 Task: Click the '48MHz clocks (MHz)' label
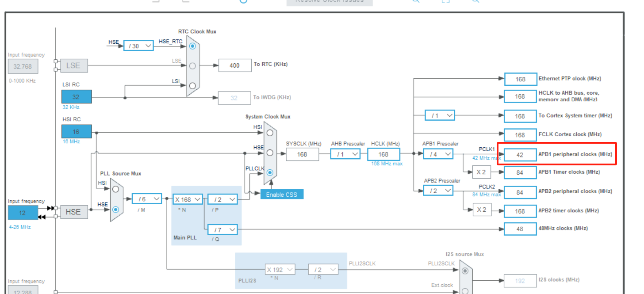click(563, 228)
